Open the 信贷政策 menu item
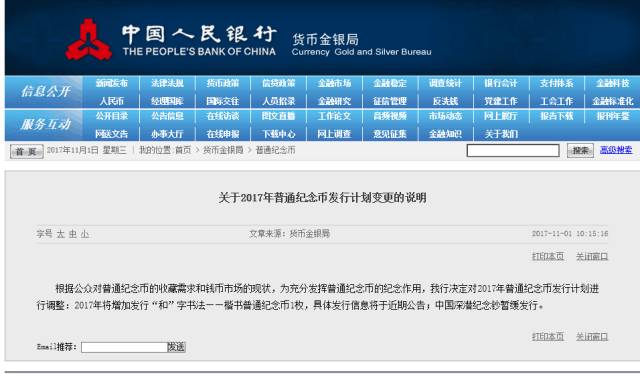 point(278,83)
